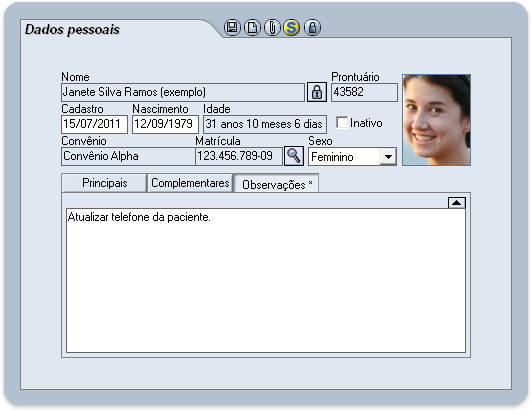Collapse panel with the up arrow button
The width and height of the screenshot is (532, 411).
tap(457, 203)
